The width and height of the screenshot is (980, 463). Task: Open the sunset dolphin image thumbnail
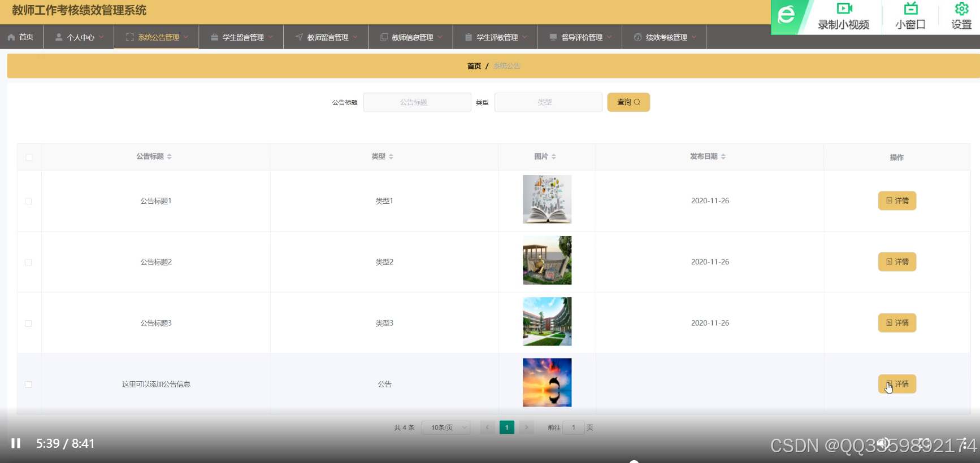[547, 382]
